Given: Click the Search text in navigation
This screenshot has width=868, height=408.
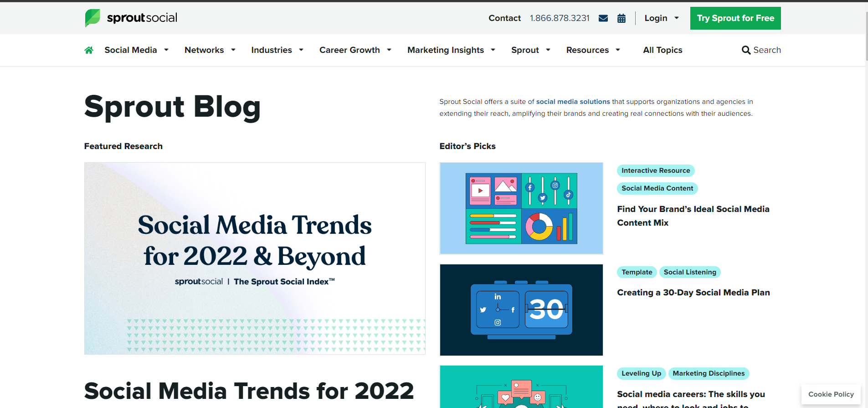Looking at the screenshot, I should coord(767,50).
